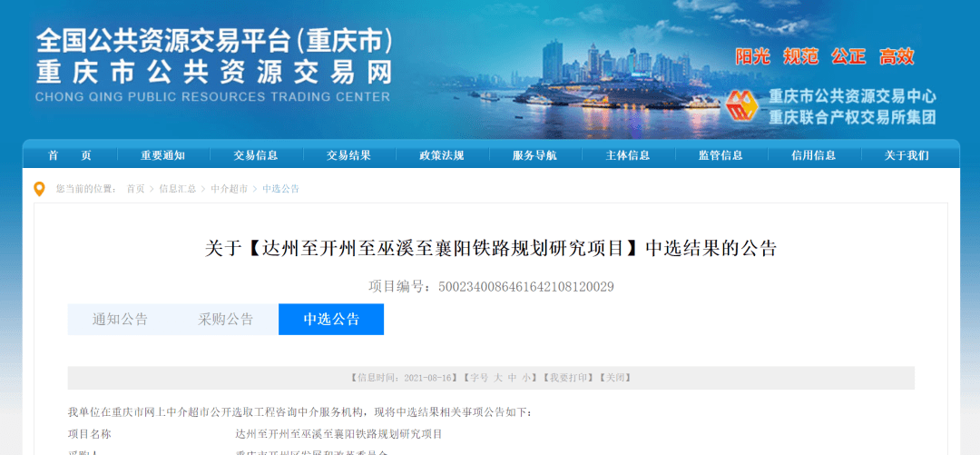Open 交易结果 navigation item
This screenshot has height=455, width=980.
tap(348, 156)
